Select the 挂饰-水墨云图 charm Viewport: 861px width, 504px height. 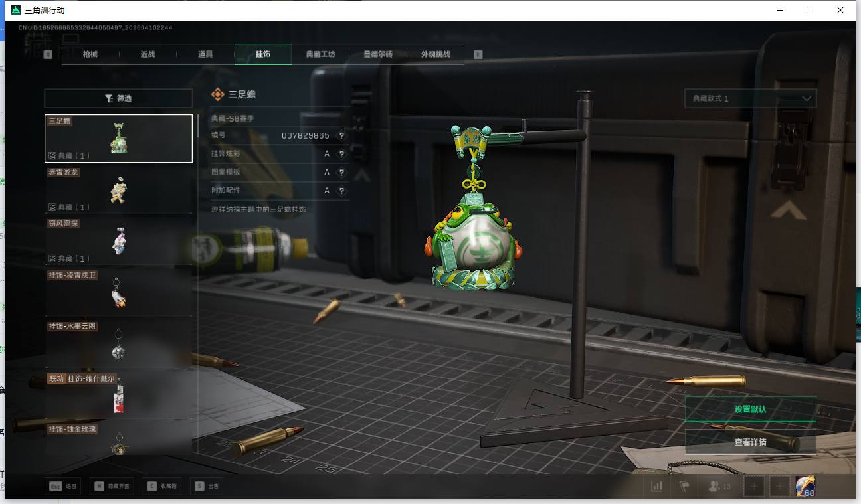118,343
